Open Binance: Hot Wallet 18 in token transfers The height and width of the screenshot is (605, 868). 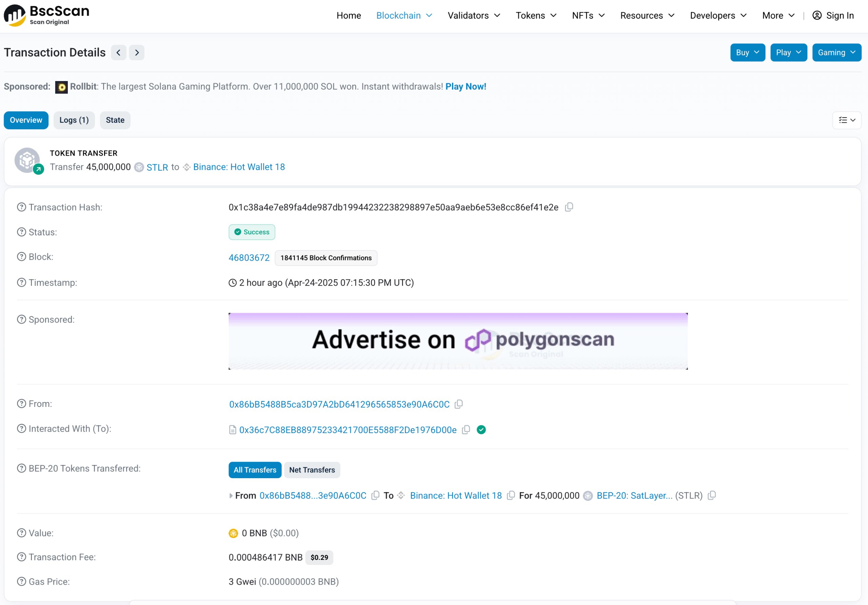[x=456, y=496]
